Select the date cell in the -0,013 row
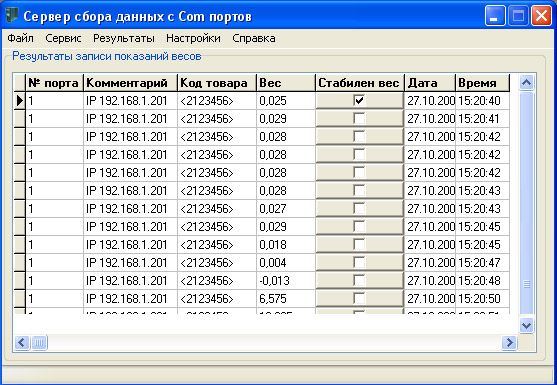Screen dimensions: 557x385 point(430,281)
